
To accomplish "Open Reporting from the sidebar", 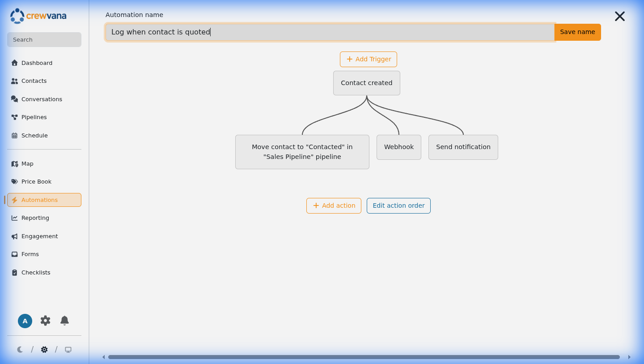I will pyautogui.click(x=35, y=218).
